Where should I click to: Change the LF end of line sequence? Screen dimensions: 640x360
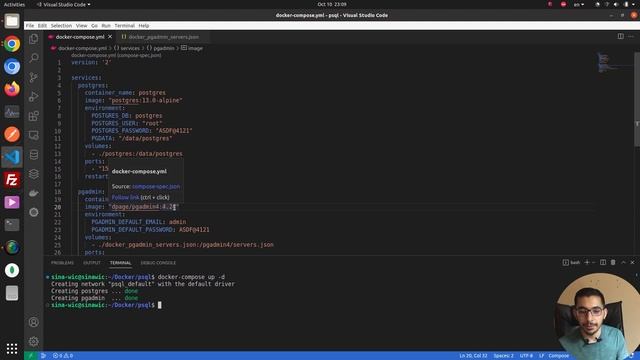tap(542, 356)
